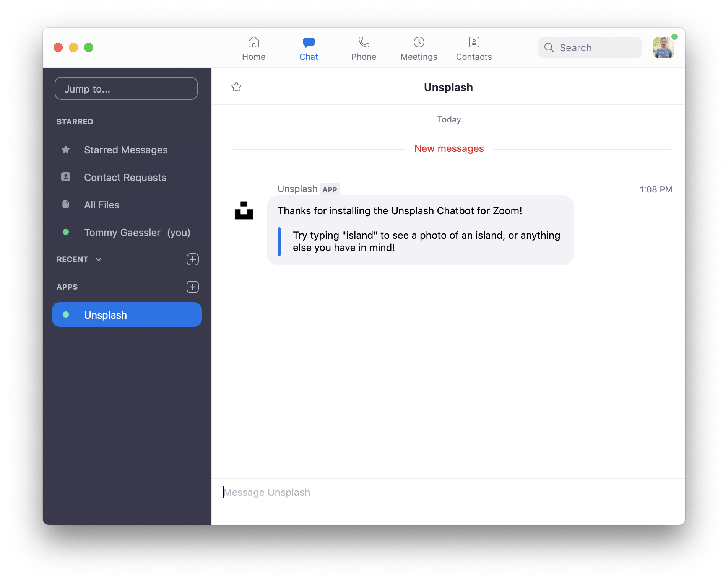The image size is (728, 583).
Task: Open the Contacts tab
Action: 474,49
